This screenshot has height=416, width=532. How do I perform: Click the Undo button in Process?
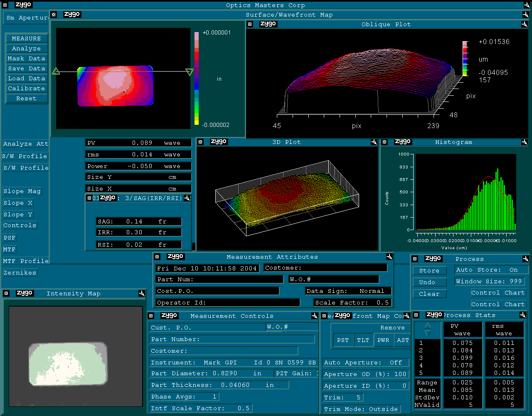[x=429, y=282]
